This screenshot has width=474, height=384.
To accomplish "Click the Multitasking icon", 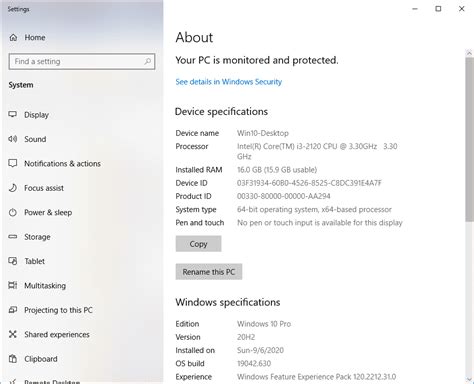I will (13, 285).
